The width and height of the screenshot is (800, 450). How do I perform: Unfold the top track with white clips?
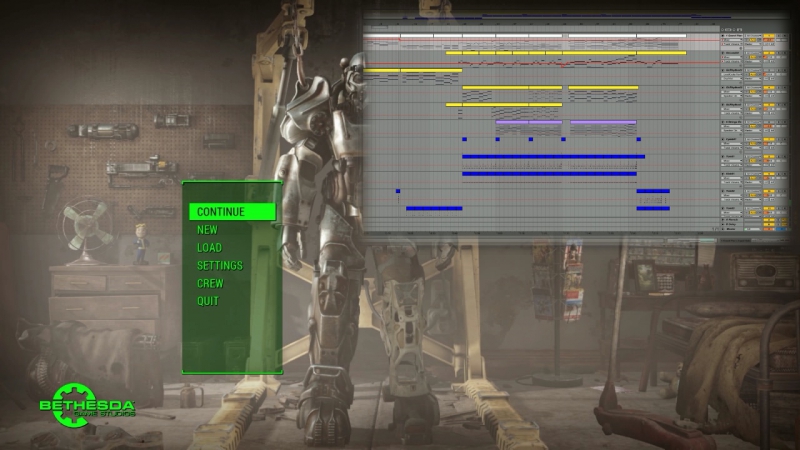click(723, 36)
